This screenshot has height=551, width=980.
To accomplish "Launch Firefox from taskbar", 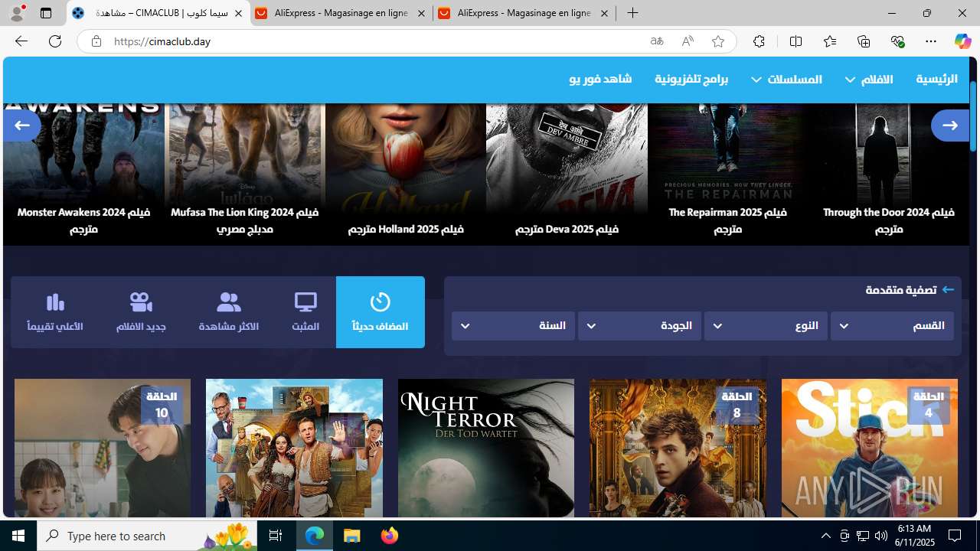I will coord(390,536).
